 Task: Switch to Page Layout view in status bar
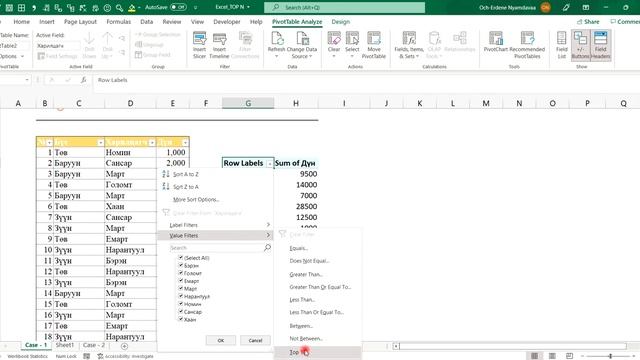[x=552, y=356]
